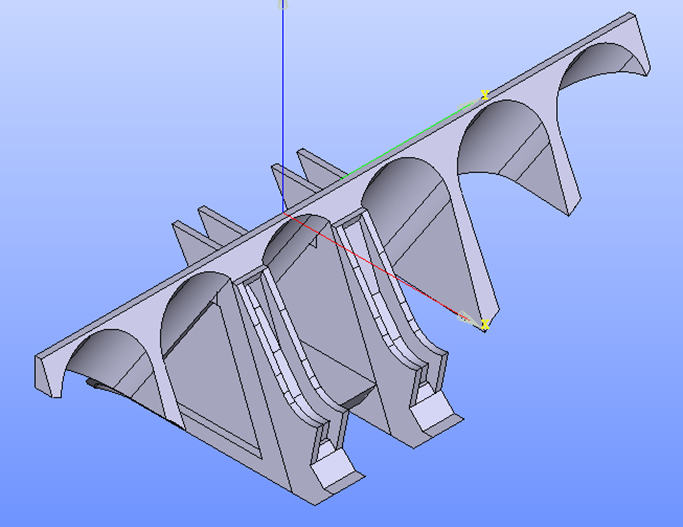Screen dimensions: 683x527
Task: Click the yellow marker at the green axis end
Action: (x=485, y=95)
